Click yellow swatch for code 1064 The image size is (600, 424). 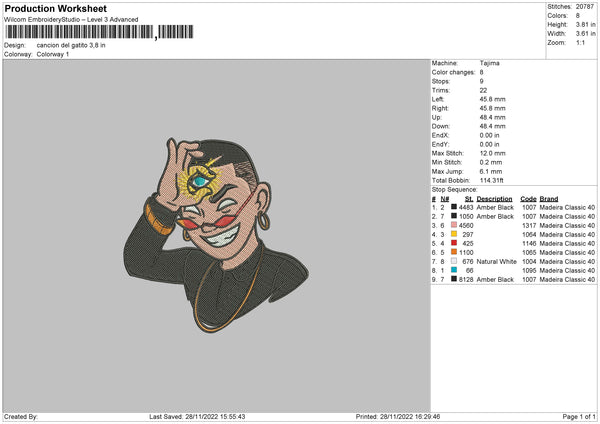454,234
